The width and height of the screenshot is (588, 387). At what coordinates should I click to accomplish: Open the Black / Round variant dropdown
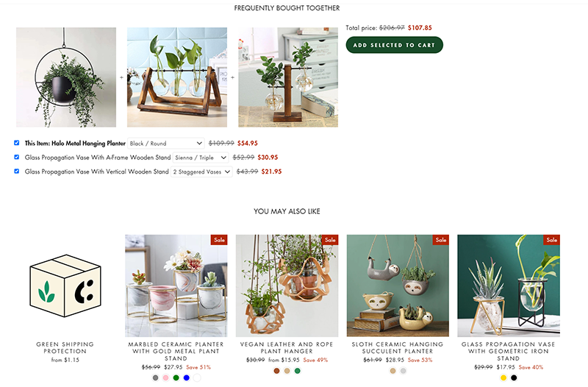click(x=166, y=143)
